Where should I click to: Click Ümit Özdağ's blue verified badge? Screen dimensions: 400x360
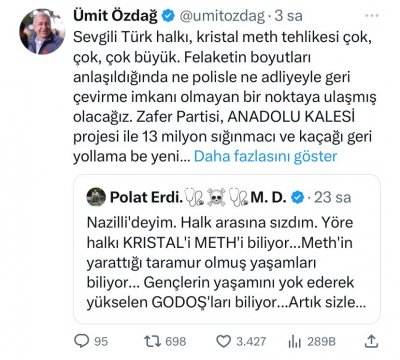tap(168, 16)
